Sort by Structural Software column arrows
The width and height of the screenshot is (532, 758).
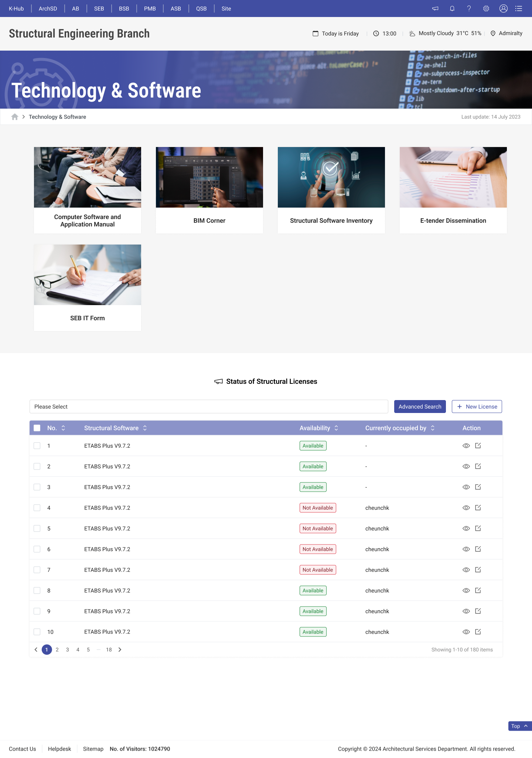click(145, 428)
